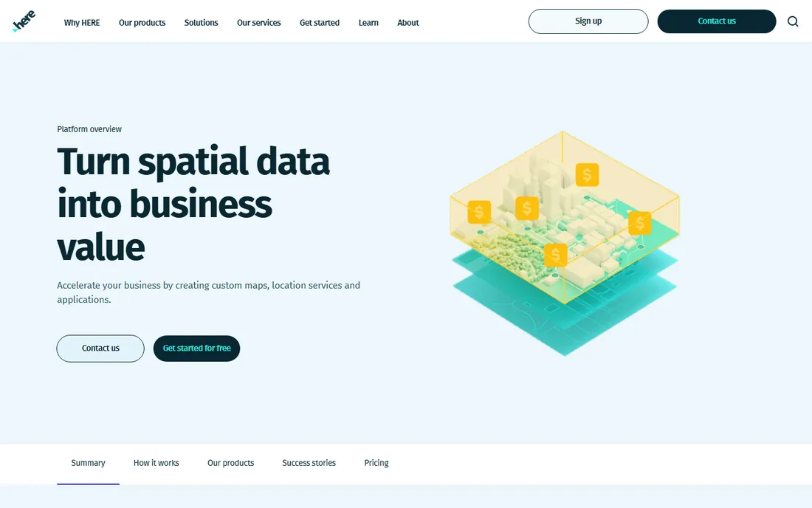The width and height of the screenshot is (812, 508).
Task: Open the About menu
Action: [408, 23]
